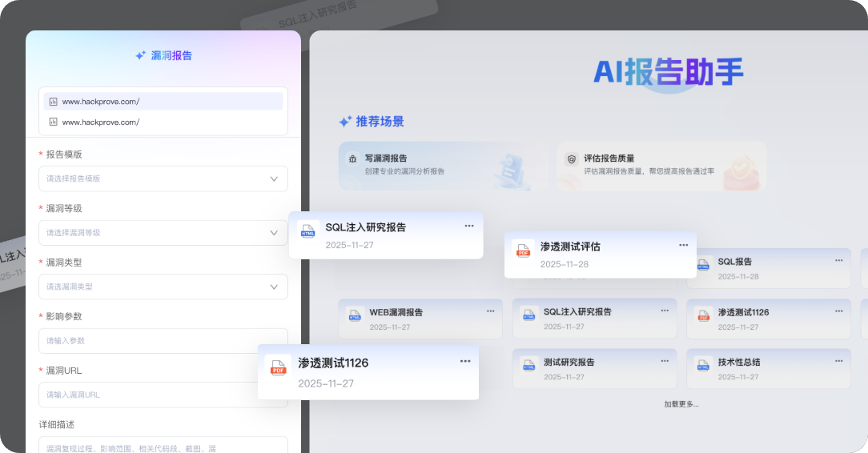
Task: Click the 影响参数 input field
Action: [163, 340]
